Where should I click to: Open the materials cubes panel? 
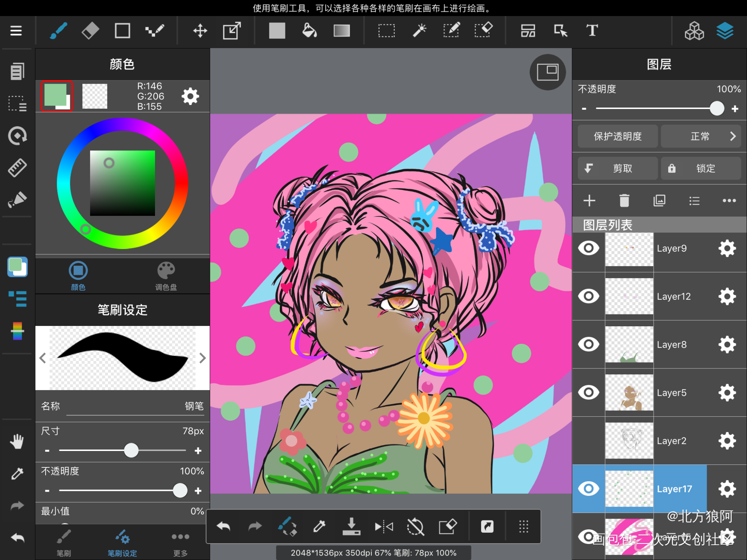pos(694,31)
